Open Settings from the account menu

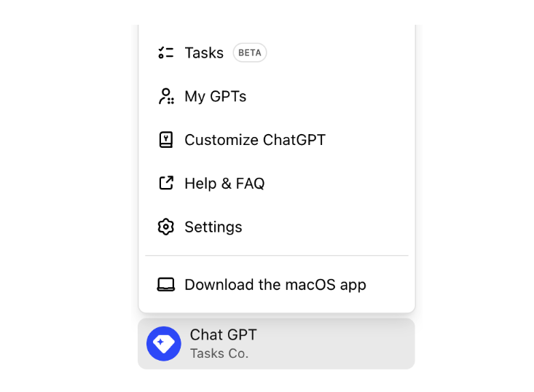point(213,227)
